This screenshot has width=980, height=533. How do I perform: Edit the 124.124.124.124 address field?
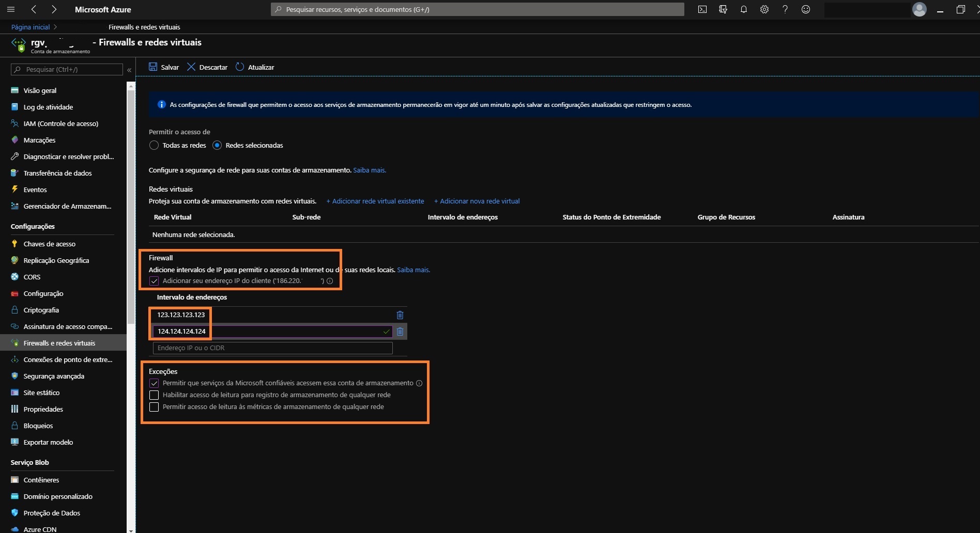click(273, 332)
